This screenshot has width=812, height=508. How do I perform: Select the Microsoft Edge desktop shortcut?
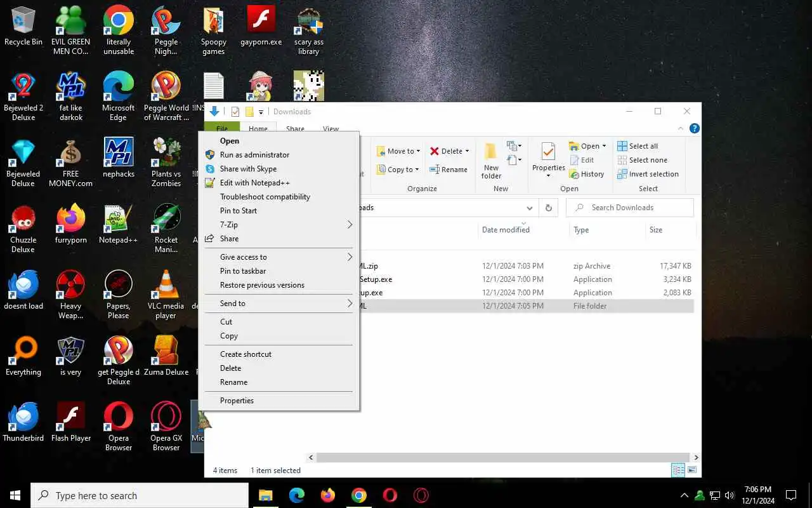point(119,97)
